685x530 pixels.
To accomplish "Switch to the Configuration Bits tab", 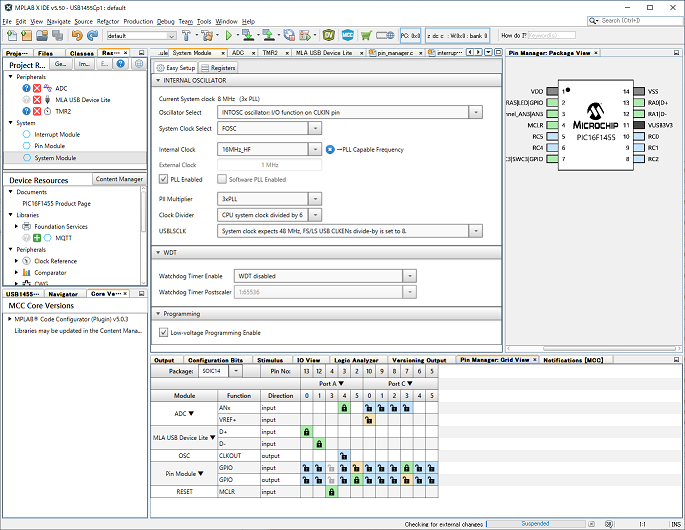I will tap(215, 360).
